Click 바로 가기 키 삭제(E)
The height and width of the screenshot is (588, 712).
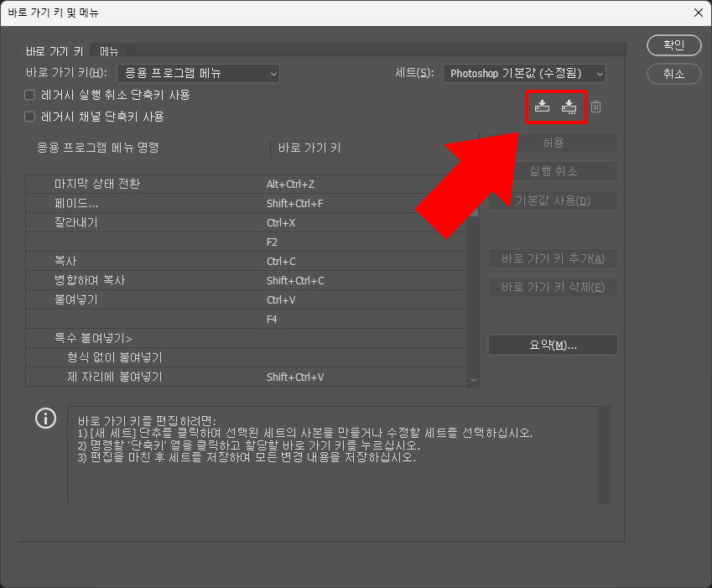(552, 286)
